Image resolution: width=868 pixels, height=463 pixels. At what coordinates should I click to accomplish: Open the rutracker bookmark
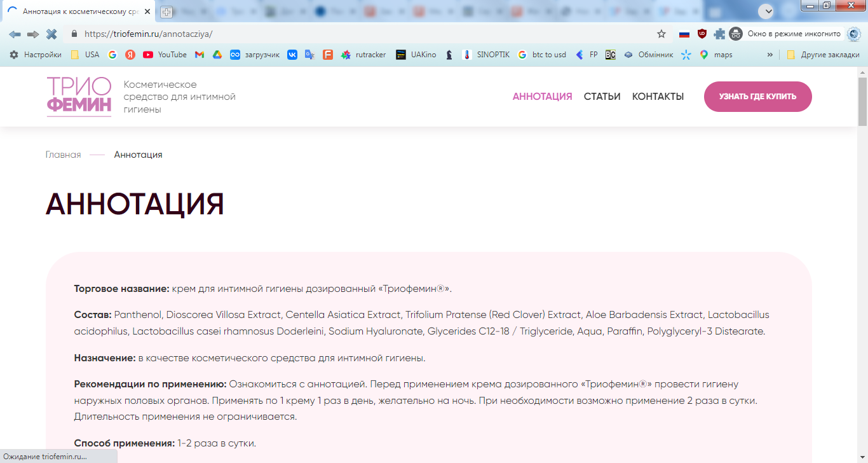point(363,55)
